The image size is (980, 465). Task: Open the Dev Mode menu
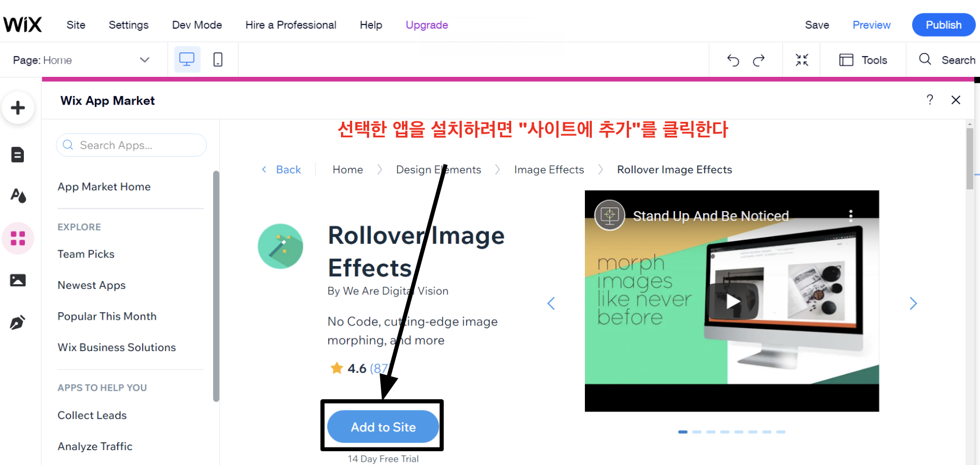(x=197, y=25)
